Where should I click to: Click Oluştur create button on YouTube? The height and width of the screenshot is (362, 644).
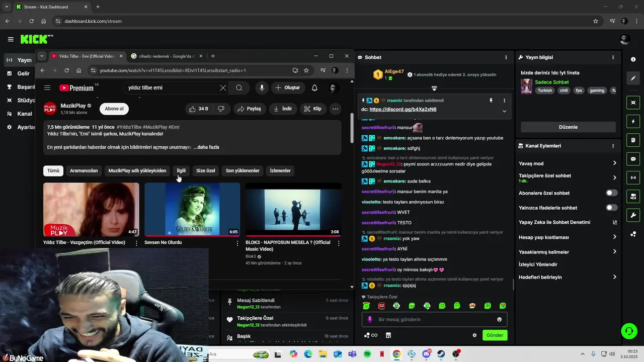tap(287, 87)
